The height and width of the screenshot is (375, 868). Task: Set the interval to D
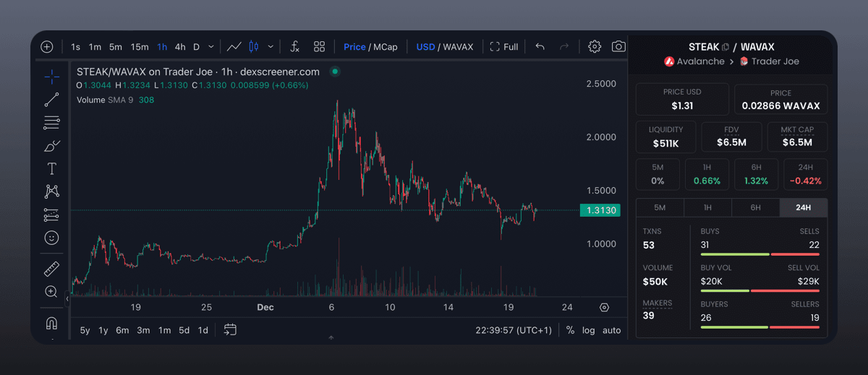(196, 47)
